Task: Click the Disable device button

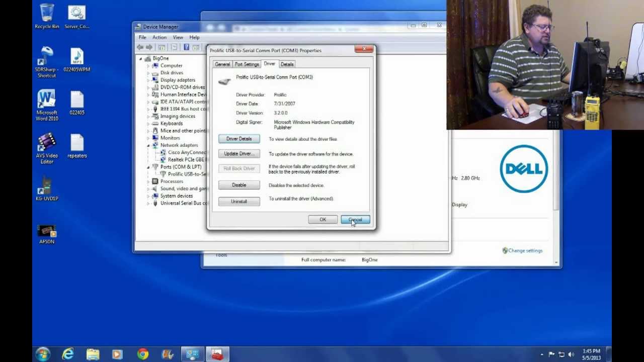Action: tap(239, 185)
